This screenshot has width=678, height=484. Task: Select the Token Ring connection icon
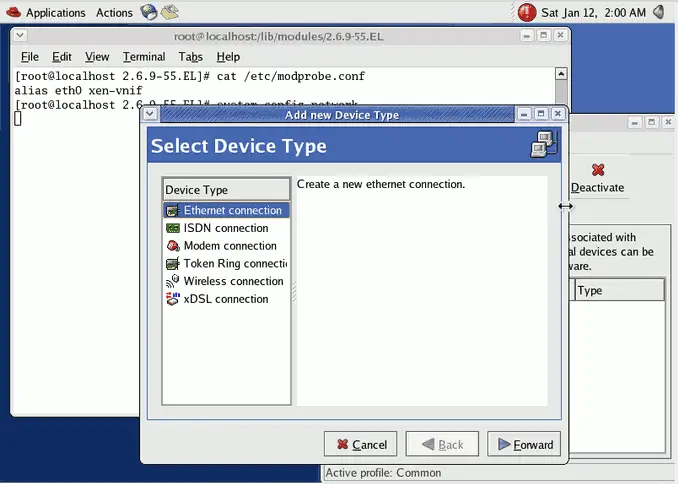pyautogui.click(x=173, y=264)
